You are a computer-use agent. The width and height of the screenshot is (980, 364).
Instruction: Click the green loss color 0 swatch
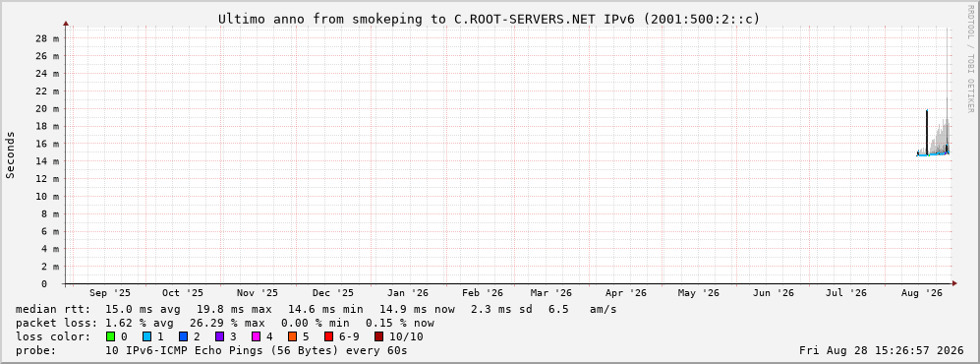click(x=111, y=336)
